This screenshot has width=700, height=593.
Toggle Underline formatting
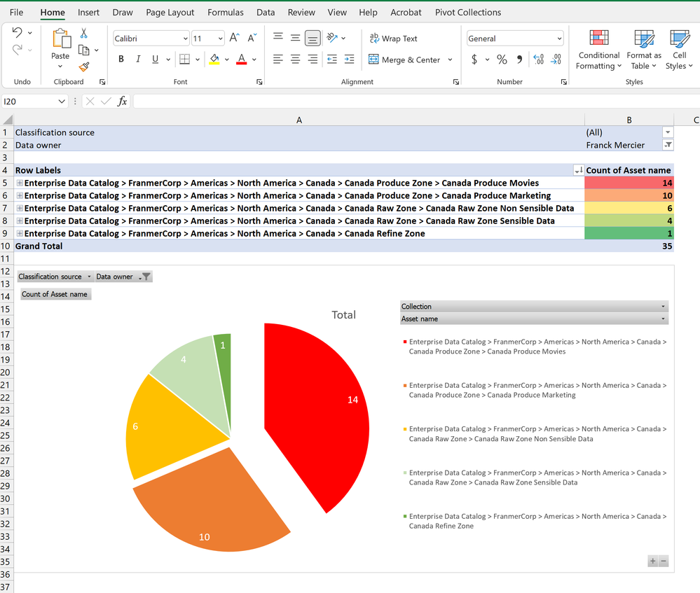click(155, 59)
